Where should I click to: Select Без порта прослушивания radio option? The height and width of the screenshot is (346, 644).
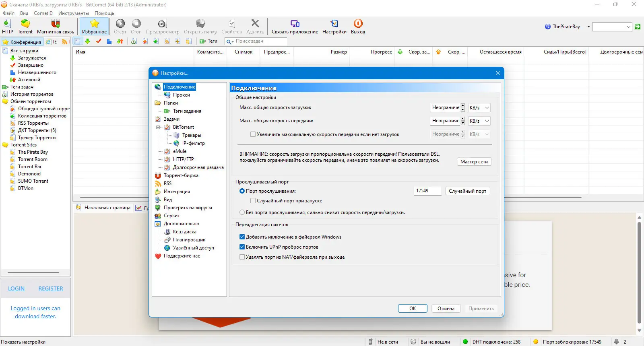[x=242, y=212]
